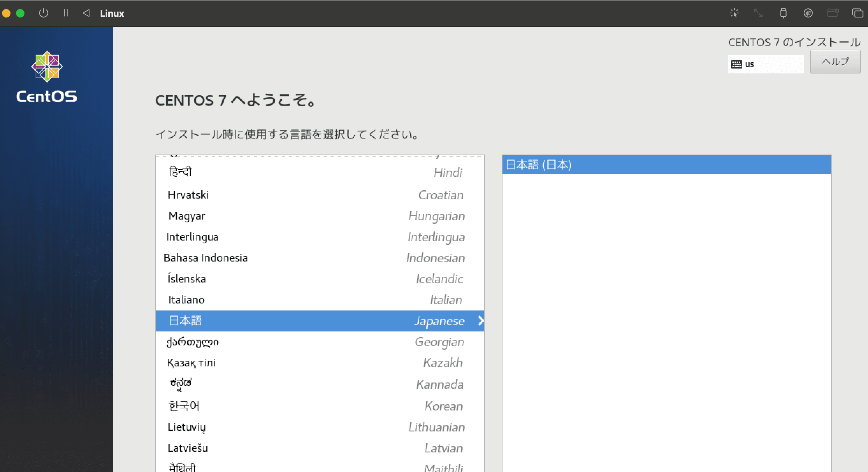The width and height of the screenshot is (868, 472).
Task: Open the USB device icon
Action: coord(783,13)
